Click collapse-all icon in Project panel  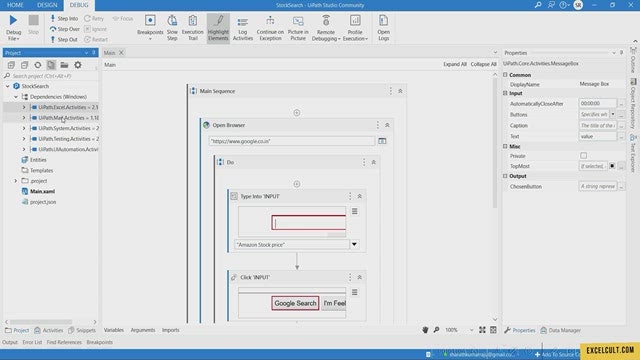(x=24, y=65)
